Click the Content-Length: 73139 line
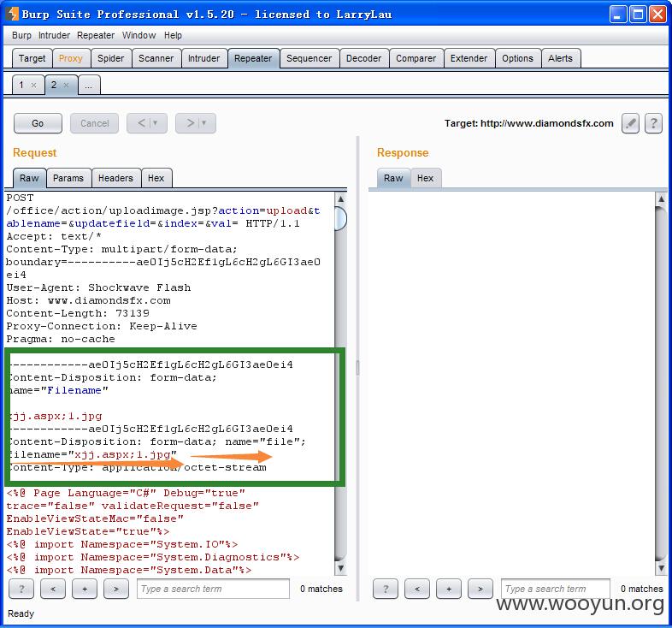This screenshot has width=672, height=628. coord(78,313)
